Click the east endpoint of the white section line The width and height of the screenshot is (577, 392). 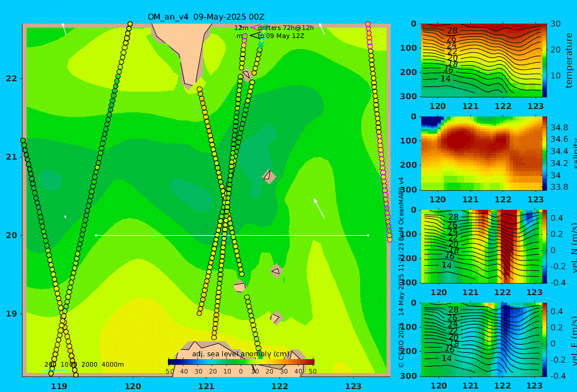[368, 235]
